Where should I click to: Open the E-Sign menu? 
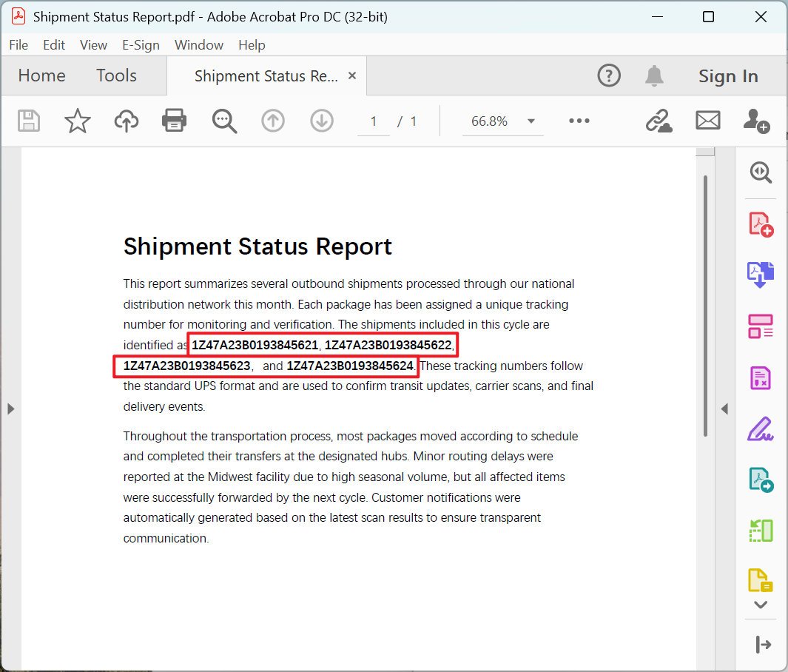tap(141, 45)
